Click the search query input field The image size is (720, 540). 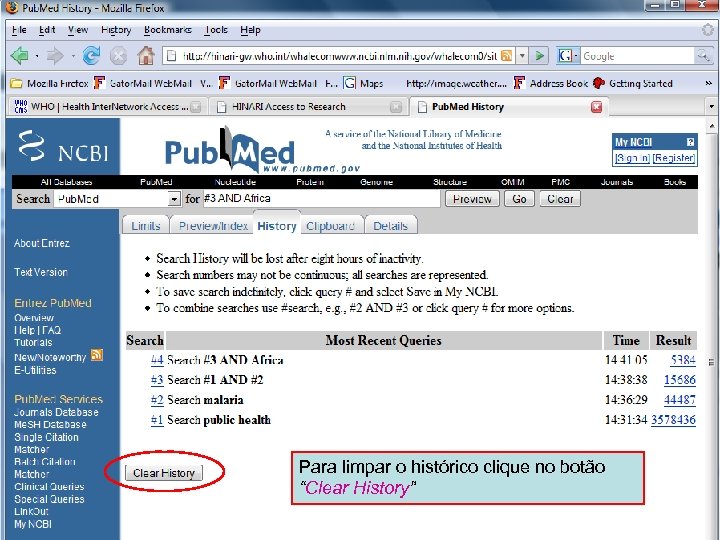pos(321,198)
